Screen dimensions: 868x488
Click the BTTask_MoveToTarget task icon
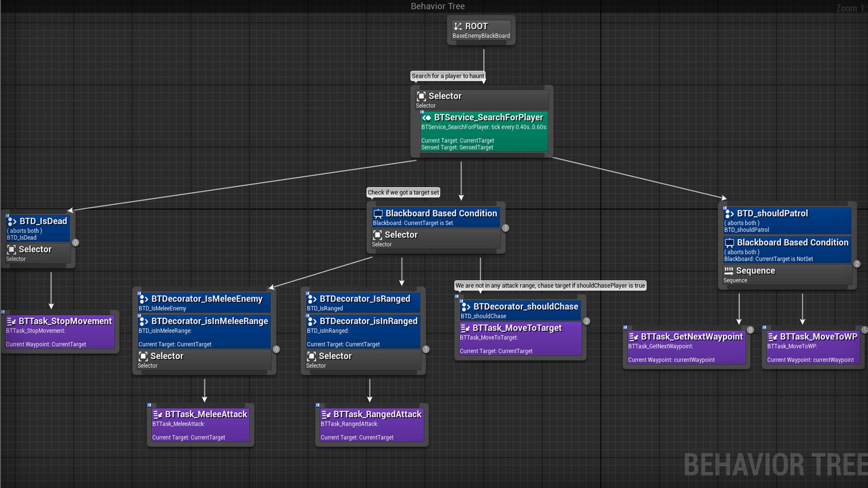tap(465, 328)
